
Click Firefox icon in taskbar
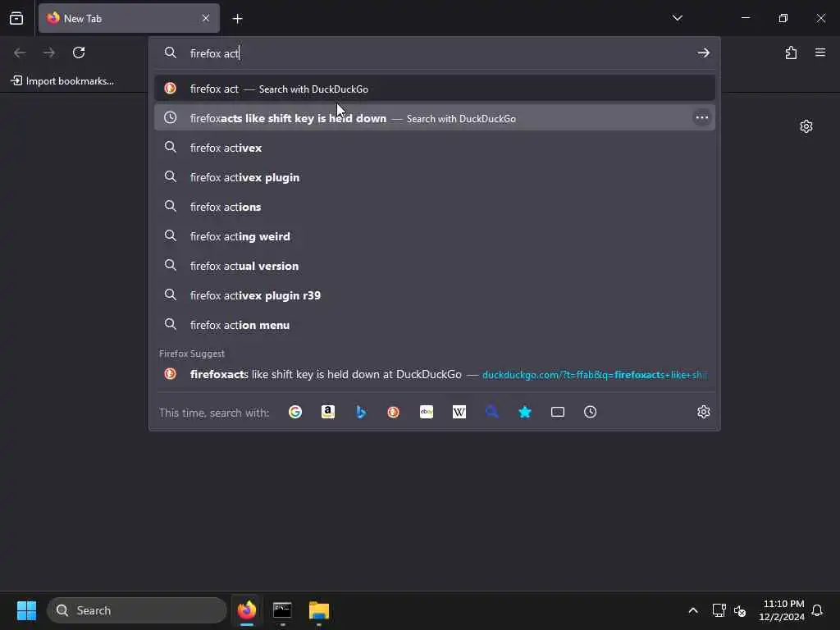pyautogui.click(x=246, y=610)
